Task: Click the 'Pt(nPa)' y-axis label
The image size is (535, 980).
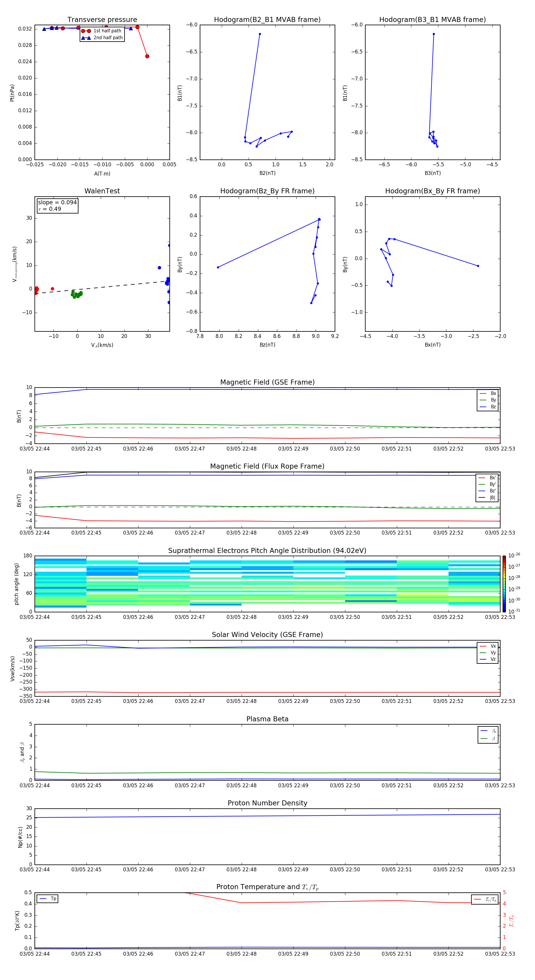Action: 12,92
